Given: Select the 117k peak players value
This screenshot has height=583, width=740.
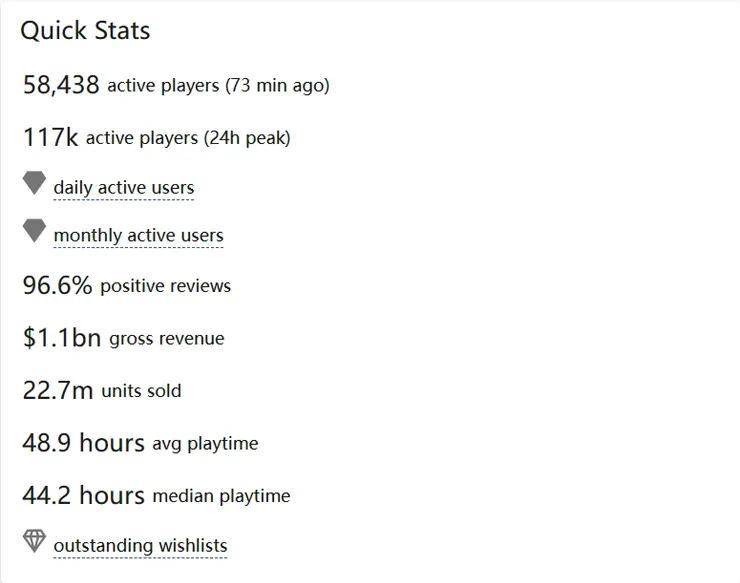Looking at the screenshot, I should [x=50, y=138].
